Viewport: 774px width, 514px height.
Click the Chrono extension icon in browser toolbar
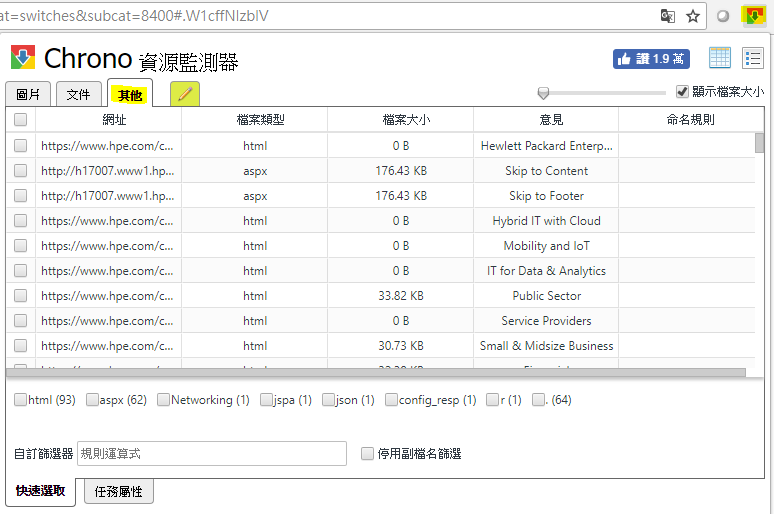(x=753, y=16)
